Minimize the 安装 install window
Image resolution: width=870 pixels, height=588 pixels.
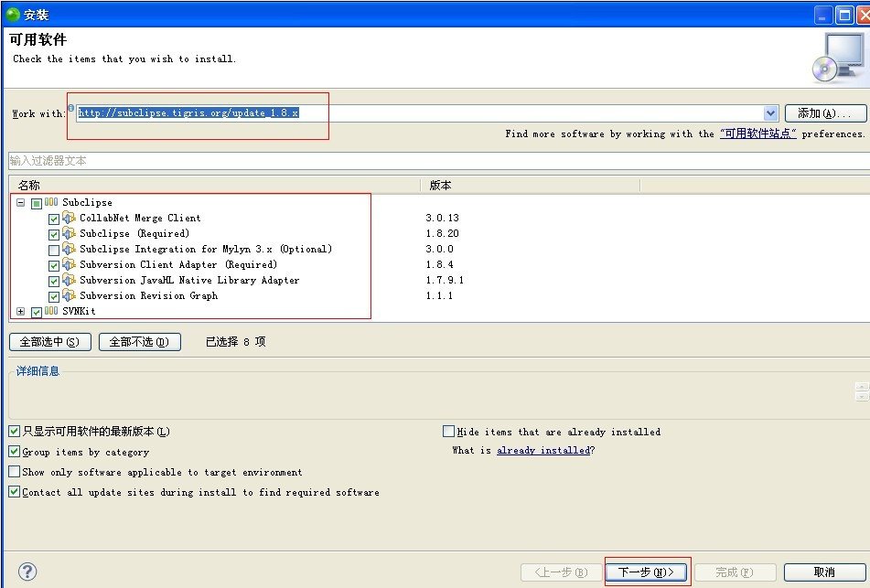tap(822, 15)
